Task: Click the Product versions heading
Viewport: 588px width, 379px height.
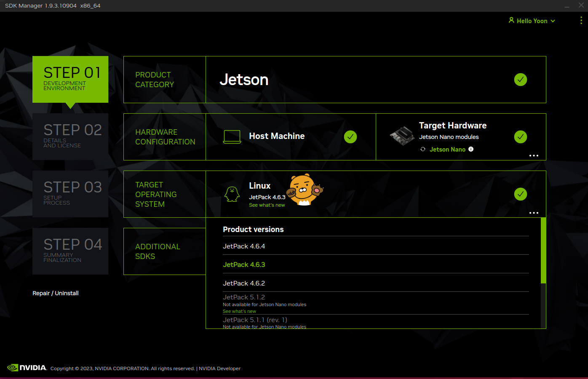Action: click(x=253, y=230)
